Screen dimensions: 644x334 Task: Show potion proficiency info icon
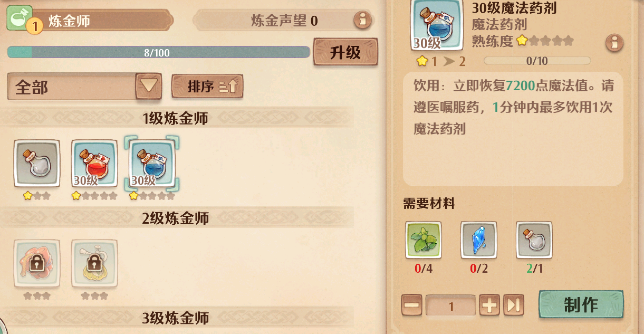[x=614, y=43]
